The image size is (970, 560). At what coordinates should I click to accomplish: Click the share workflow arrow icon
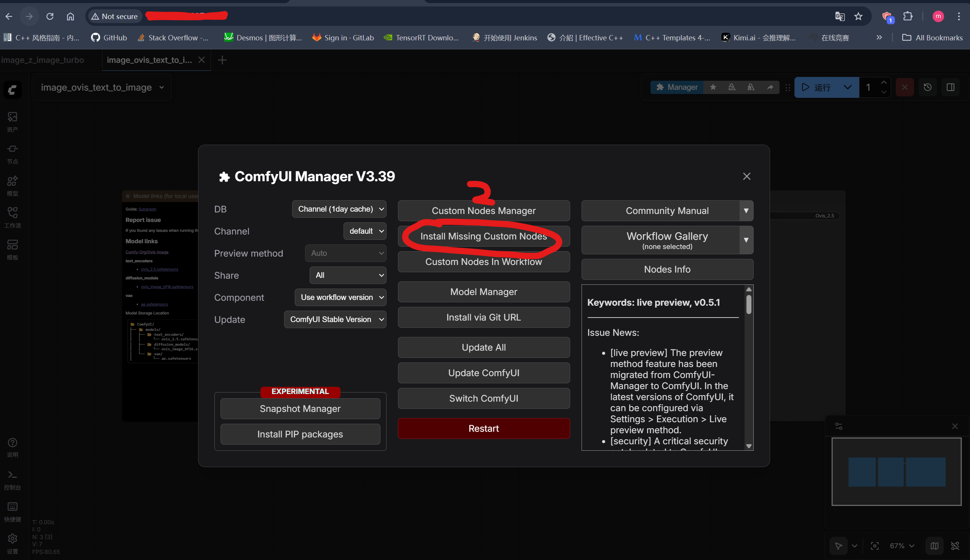click(x=770, y=87)
